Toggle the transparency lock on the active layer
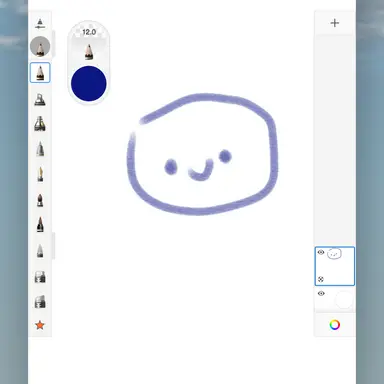This screenshot has width=384, height=384. point(321,279)
